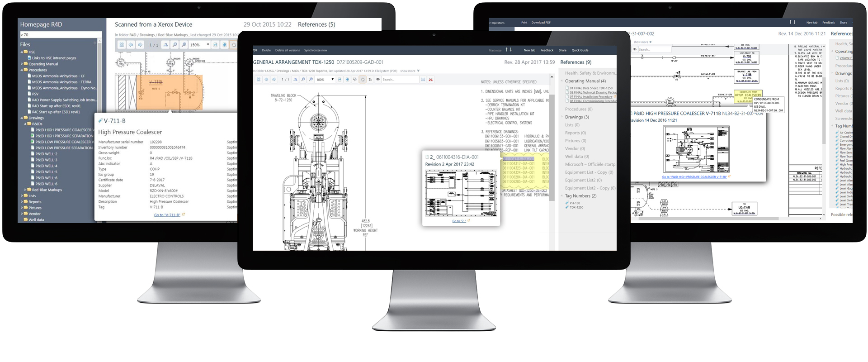The width and height of the screenshot is (868, 362).
Task: Toggle eye visibility icon in center viewer toolbar
Action: tap(378, 80)
